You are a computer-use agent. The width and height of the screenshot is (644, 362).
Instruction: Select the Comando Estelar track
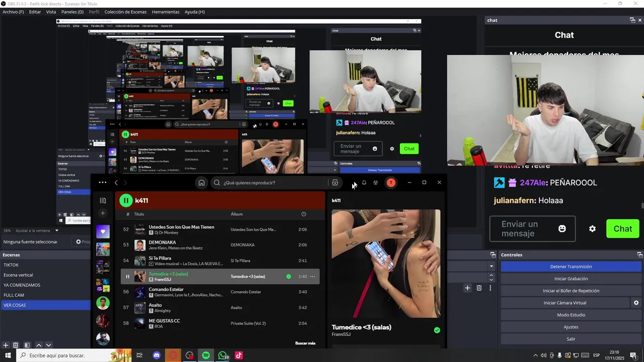tap(220, 292)
